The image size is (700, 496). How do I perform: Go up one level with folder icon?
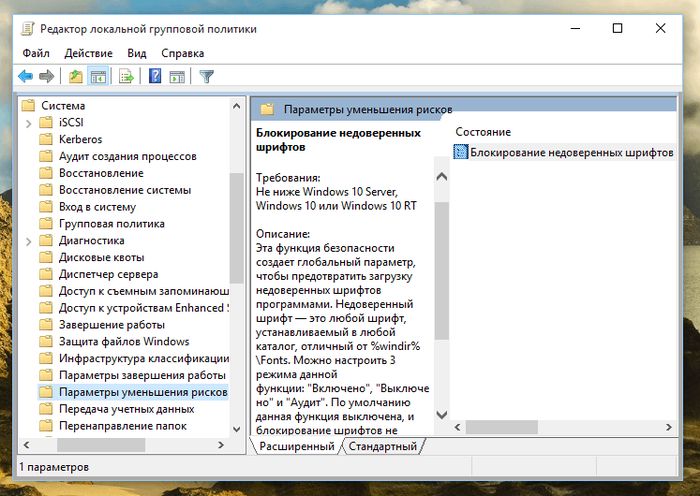pyautogui.click(x=76, y=76)
